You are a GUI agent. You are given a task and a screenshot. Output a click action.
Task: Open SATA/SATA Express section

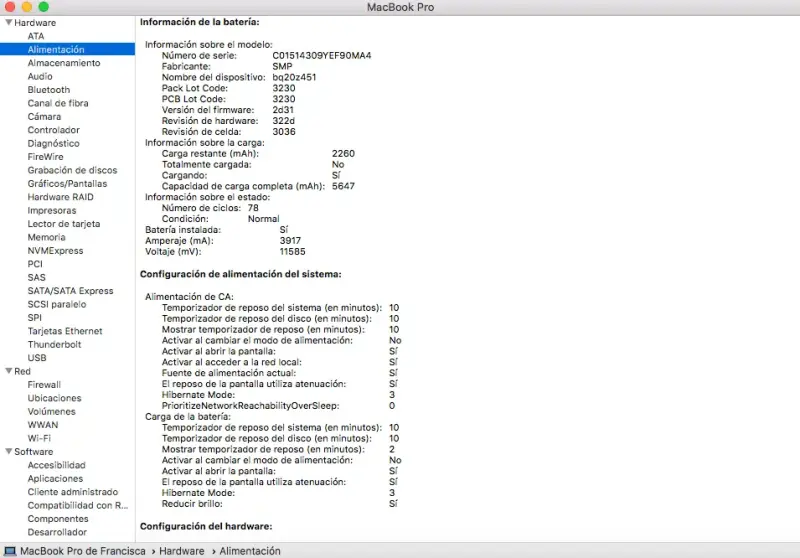click(x=70, y=291)
